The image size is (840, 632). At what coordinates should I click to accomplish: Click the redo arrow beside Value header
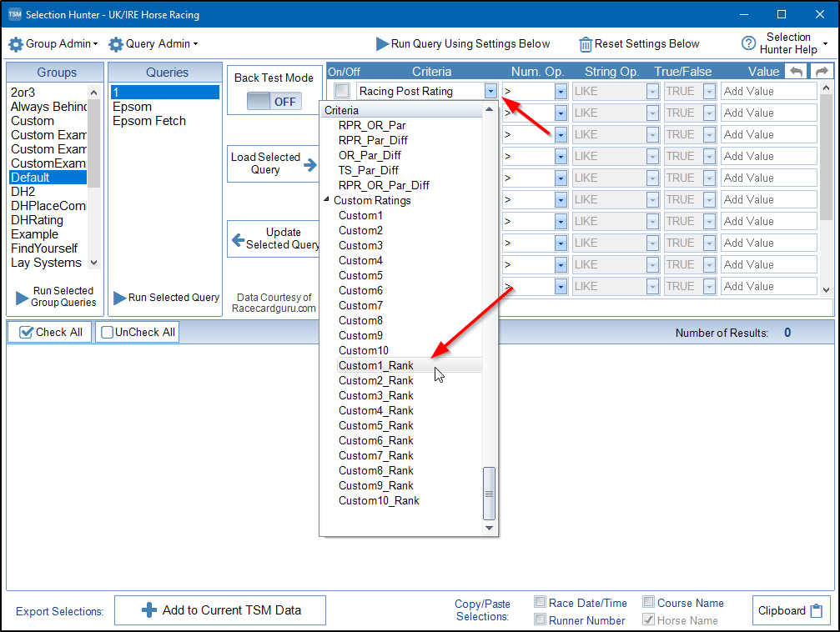click(x=822, y=73)
